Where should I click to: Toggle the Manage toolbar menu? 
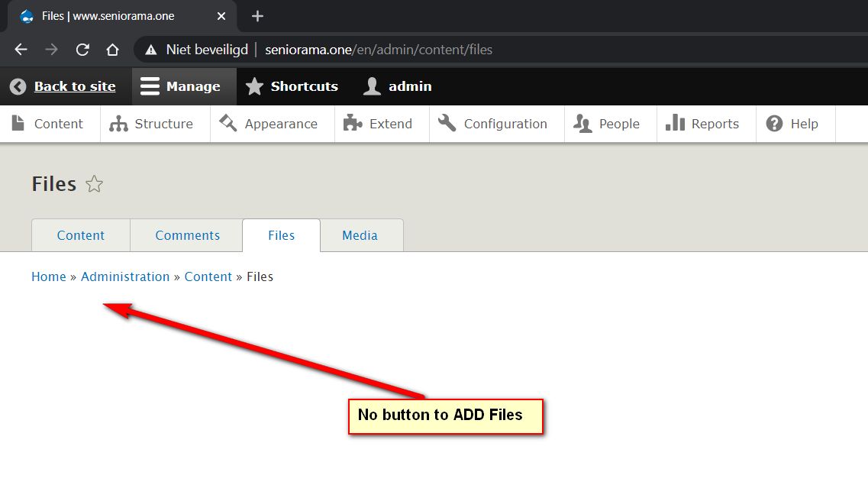(x=184, y=86)
